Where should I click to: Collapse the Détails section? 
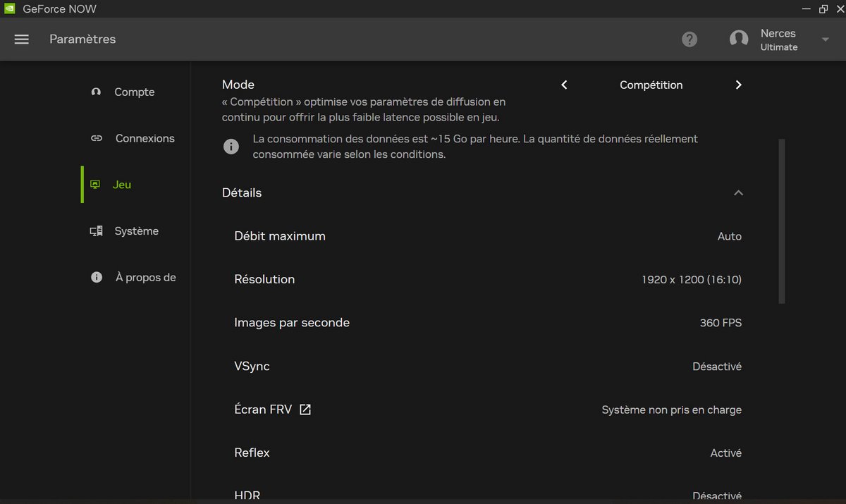coord(738,192)
